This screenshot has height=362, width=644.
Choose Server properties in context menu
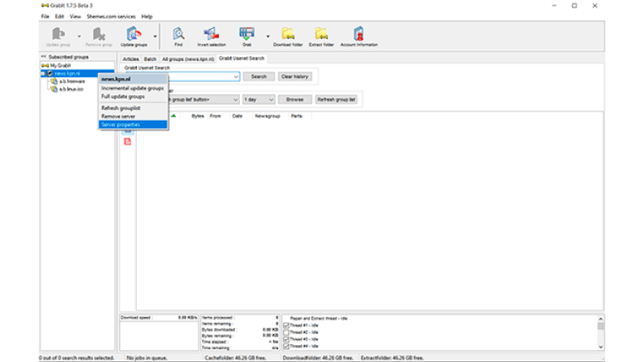coord(133,125)
